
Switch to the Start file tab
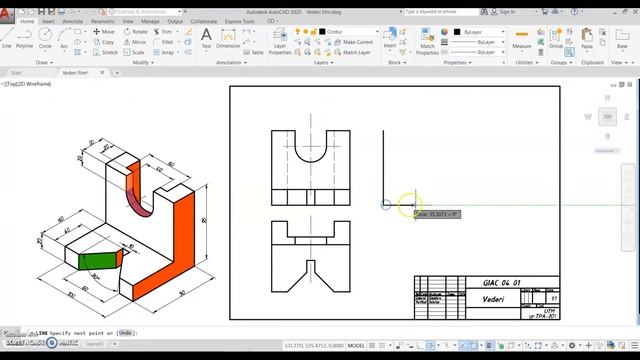point(16,73)
